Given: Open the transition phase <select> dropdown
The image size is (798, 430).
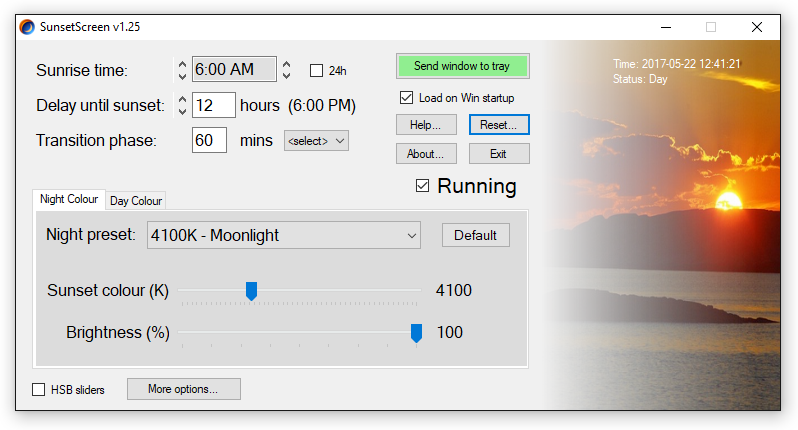Looking at the screenshot, I should coord(316,140).
